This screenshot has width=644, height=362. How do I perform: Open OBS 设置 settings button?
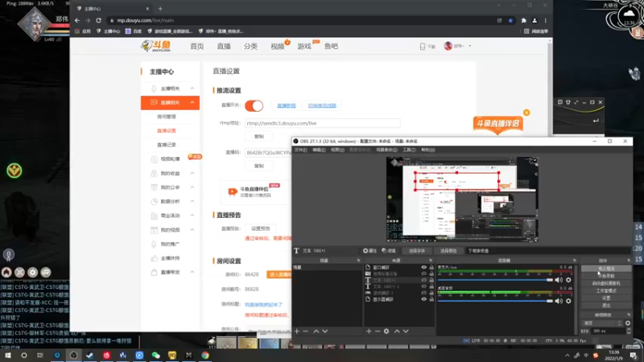pos(606,298)
